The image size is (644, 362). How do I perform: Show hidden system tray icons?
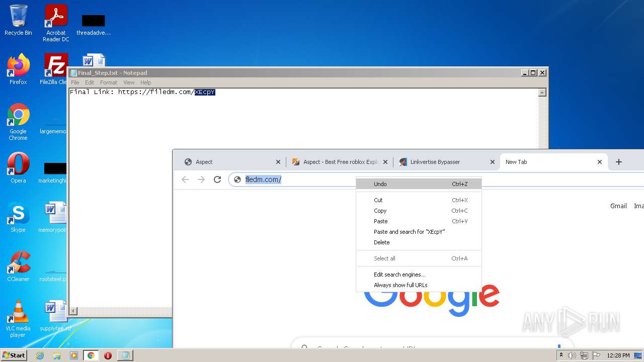[561, 355]
